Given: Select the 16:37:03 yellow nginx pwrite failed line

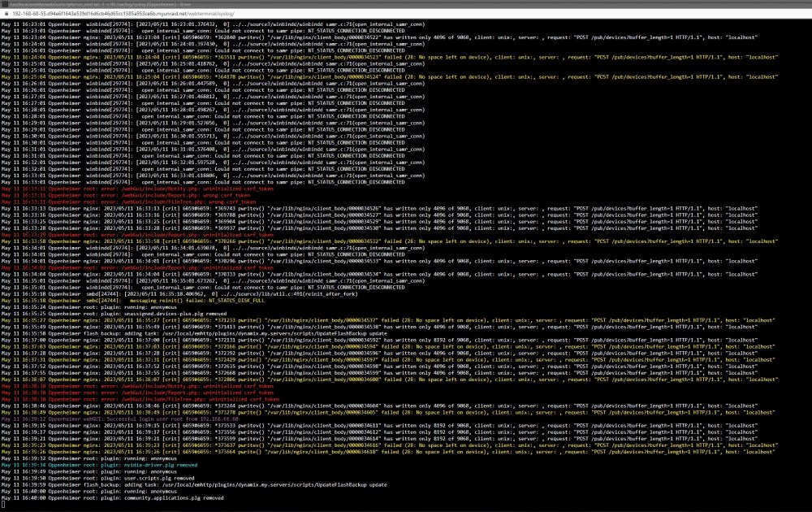Looking at the screenshot, I should pyautogui.click(x=388, y=347).
